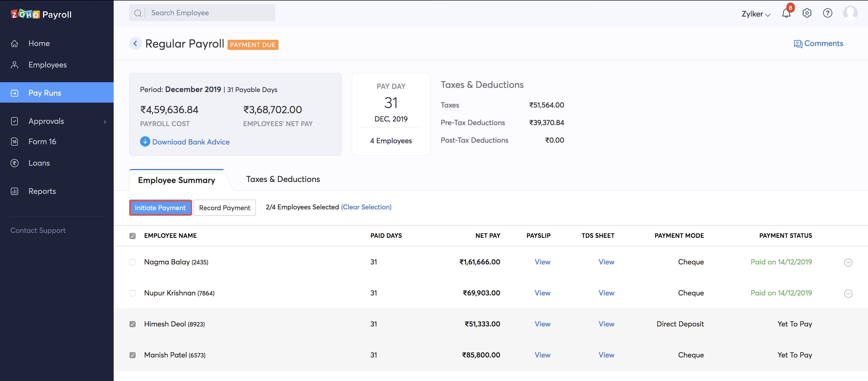Click the help question mark icon
This screenshot has height=381, width=868.
coord(827,13)
